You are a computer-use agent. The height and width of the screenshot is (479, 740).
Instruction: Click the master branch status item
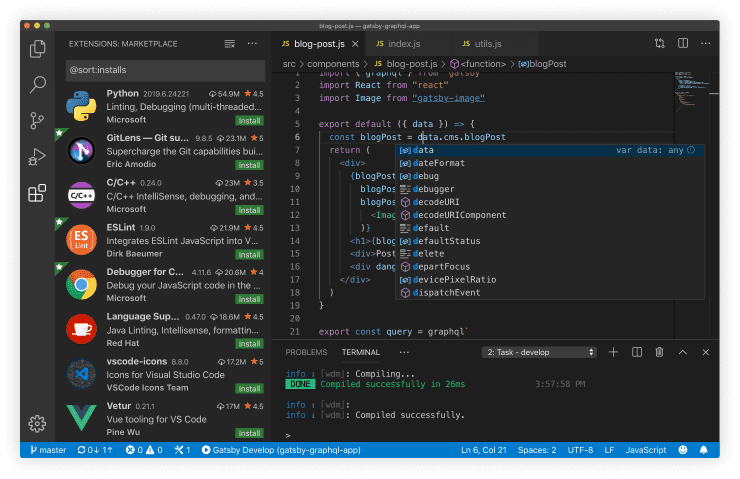tap(48, 450)
